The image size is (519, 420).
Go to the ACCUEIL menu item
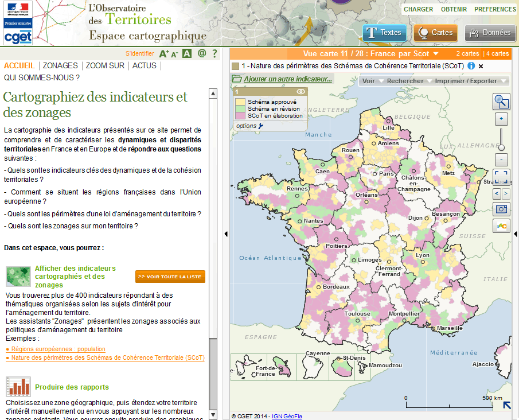[19, 65]
